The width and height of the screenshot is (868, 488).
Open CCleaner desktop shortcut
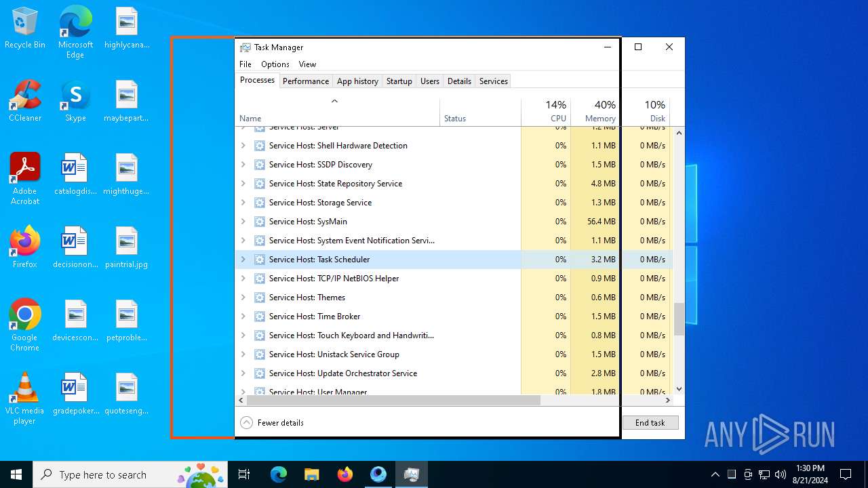[x=25, y=101]
